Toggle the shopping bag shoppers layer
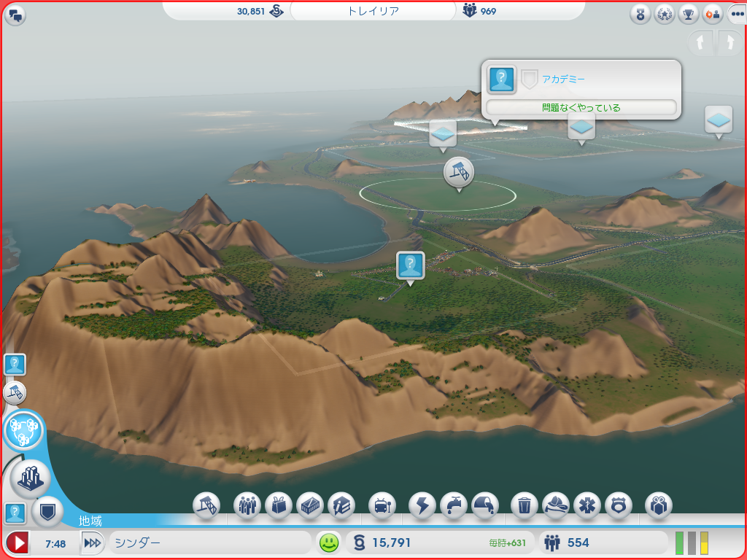 click(279, 505)
